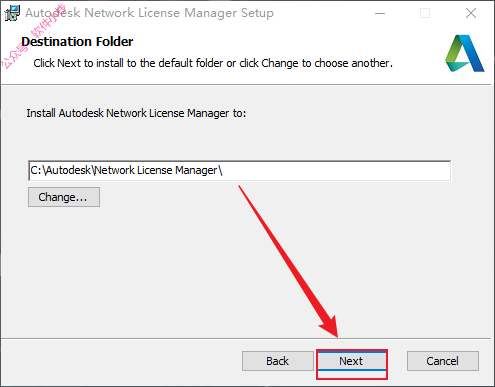
Task: Minimize the Setup window
Action: coord(380,13)
